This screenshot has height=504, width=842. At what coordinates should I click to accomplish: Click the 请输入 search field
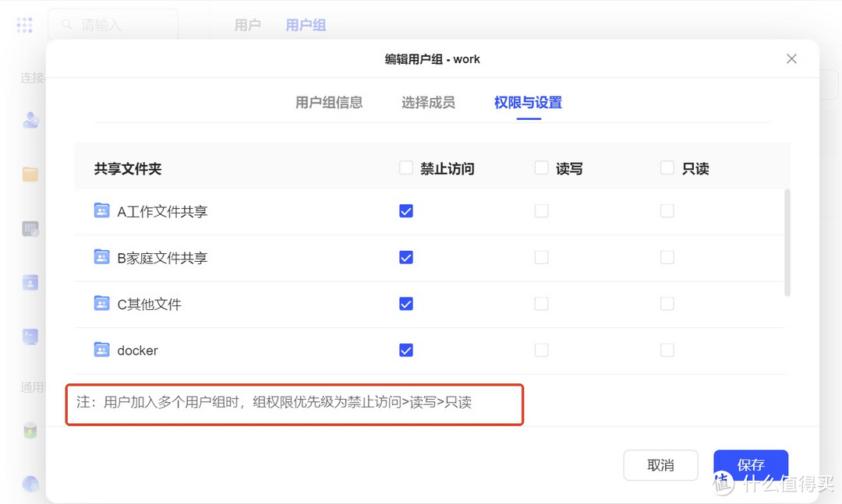(113, 24)
